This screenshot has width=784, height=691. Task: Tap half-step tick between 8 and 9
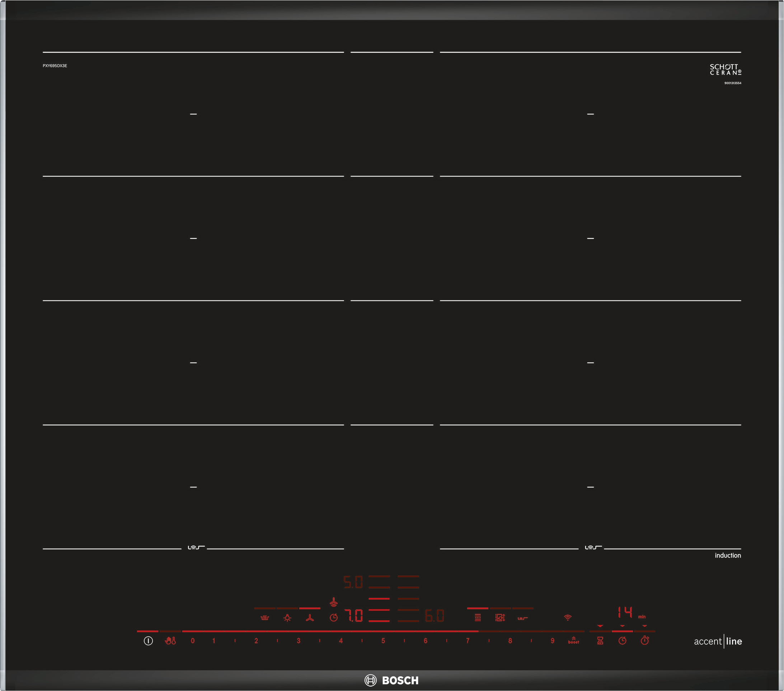click(x=531, y=640)
